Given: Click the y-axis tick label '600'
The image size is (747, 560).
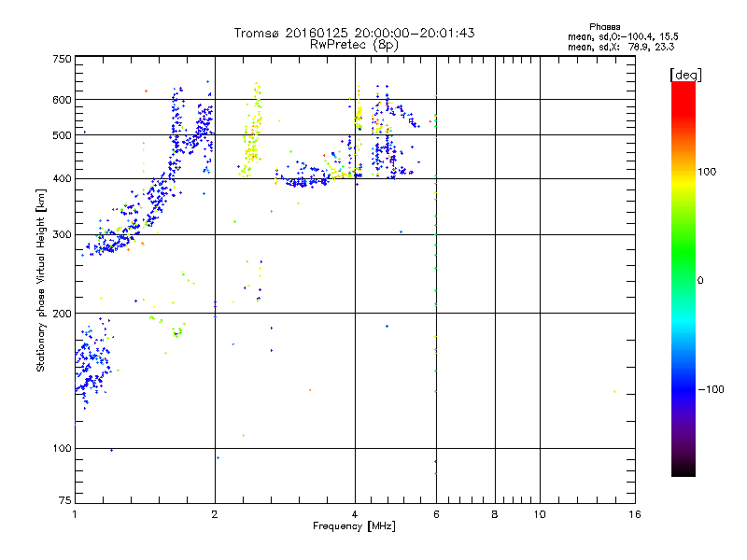Looking at the screenshot, I should tap(62, 100).
